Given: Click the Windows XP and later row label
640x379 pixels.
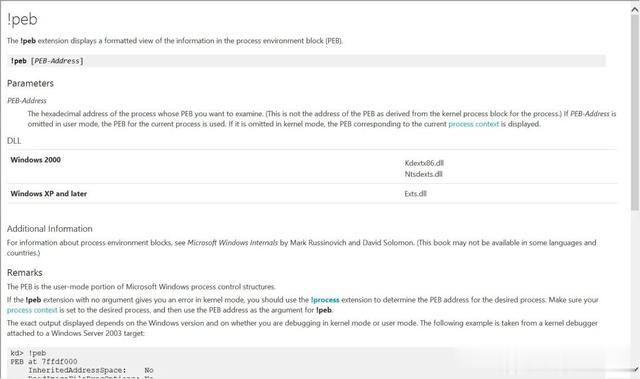Looking at the screenshot, I should [49, 193].
